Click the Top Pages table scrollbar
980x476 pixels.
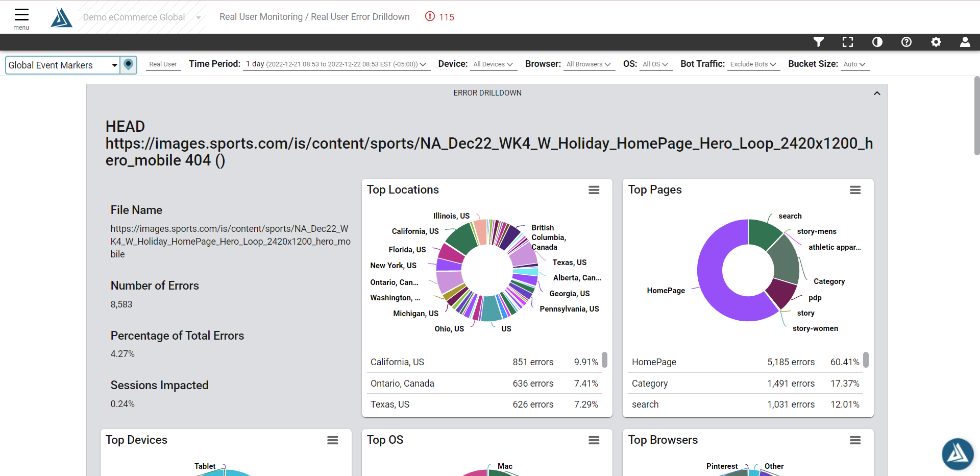coord(866,360)
